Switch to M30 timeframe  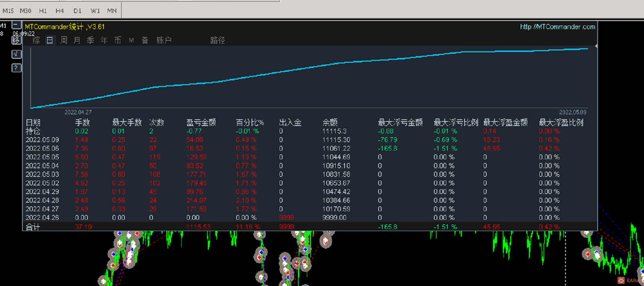click(x=25, y=11)
